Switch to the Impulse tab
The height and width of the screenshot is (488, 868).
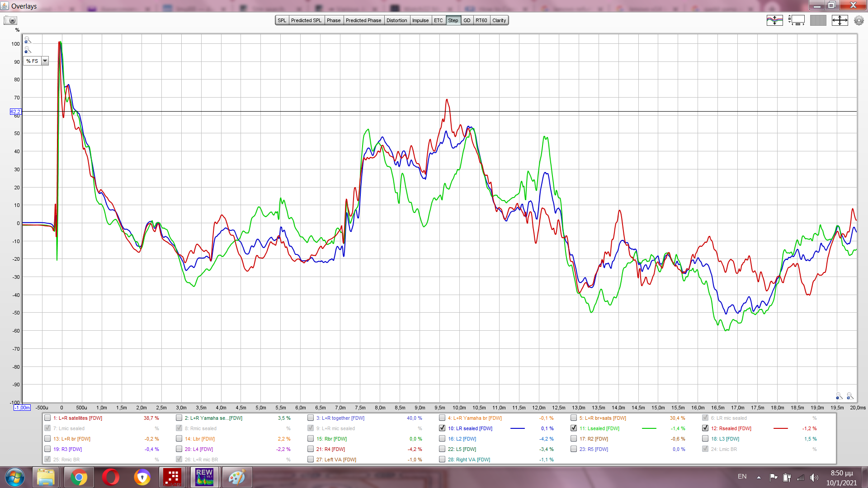420,20
